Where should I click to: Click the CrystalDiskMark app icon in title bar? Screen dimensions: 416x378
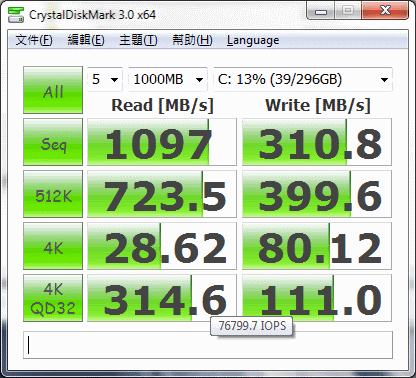tap(16, 14)
